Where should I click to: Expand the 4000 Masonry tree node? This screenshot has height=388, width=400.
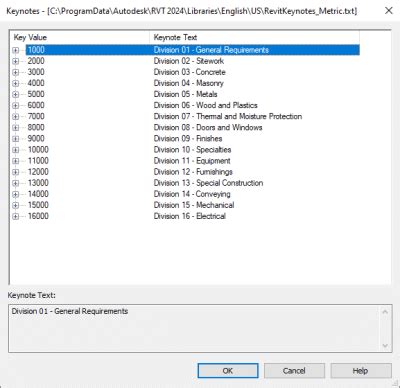(x=15, y=83)
